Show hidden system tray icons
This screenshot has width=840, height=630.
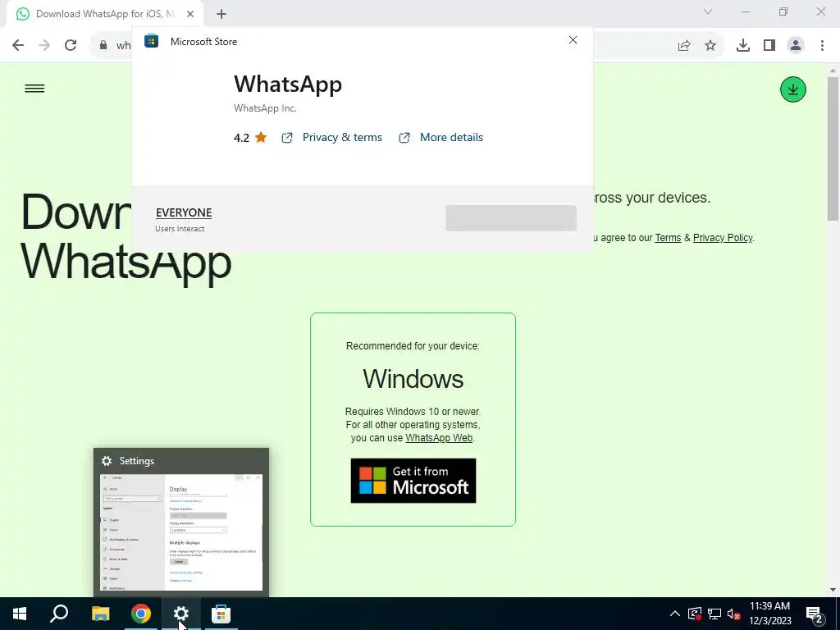click(675, 614)
